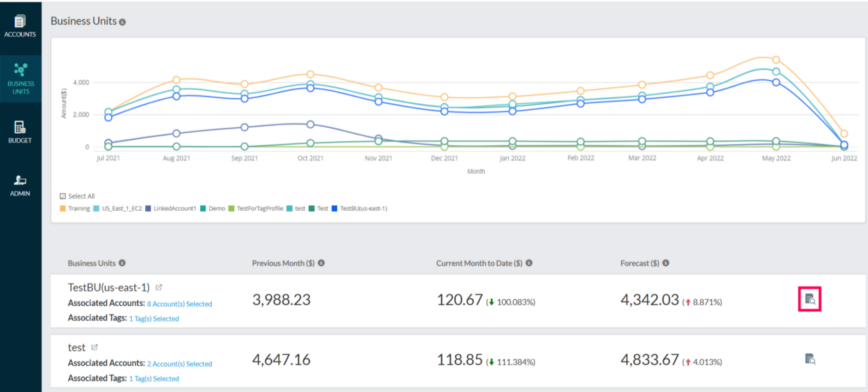Click LinkedAccount1 data point at Oct 2021

click(310, 125)
